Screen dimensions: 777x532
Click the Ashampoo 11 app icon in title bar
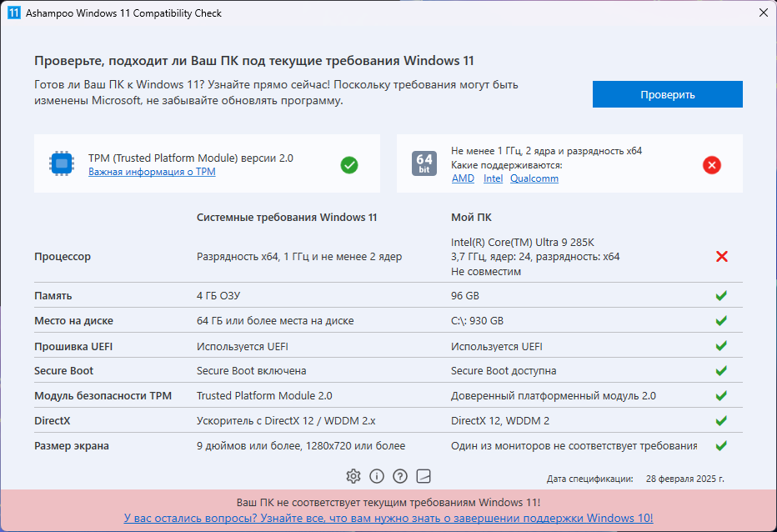click(x=14, y=13)
